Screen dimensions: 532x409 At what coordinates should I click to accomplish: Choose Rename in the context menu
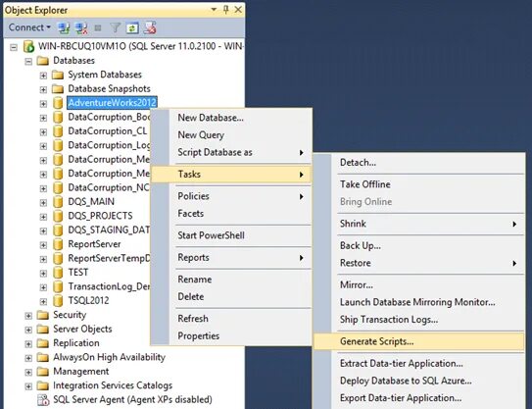pyautogui.click(x=231, y=280)
